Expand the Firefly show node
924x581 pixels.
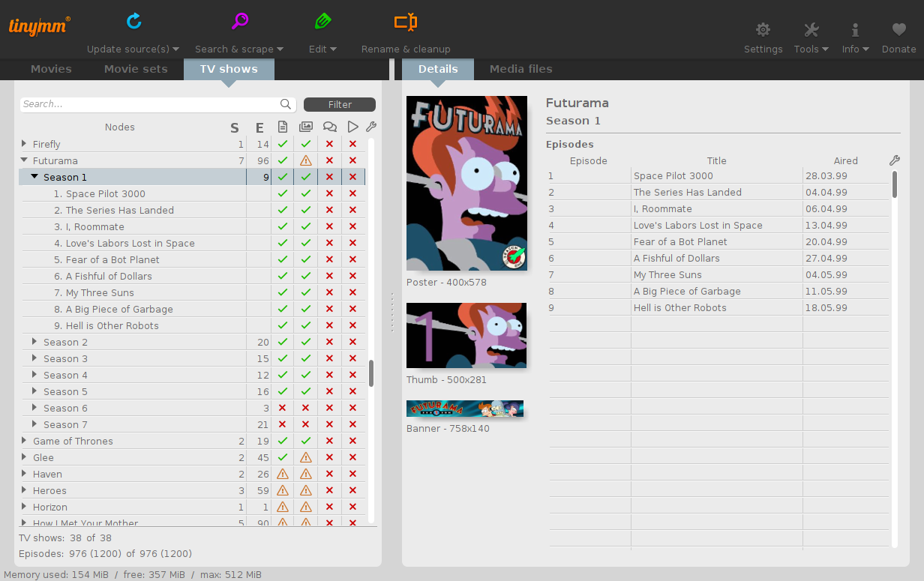tap(24, 144)
